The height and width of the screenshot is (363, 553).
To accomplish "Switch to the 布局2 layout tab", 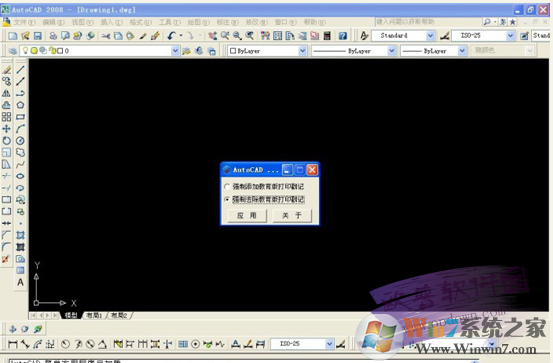I will [x=119, y=315].
